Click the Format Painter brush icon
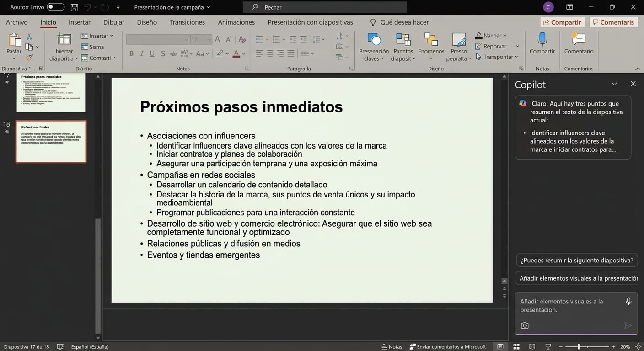The height and width of the screenshot is (351, 644). 29,58
